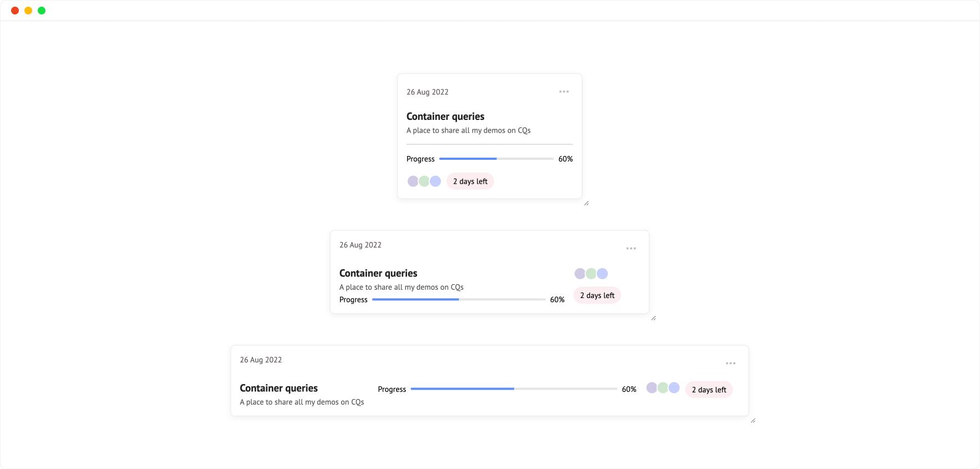Click the progress bar on the bottom card
The image size is (980, 469).
point(514,389)
